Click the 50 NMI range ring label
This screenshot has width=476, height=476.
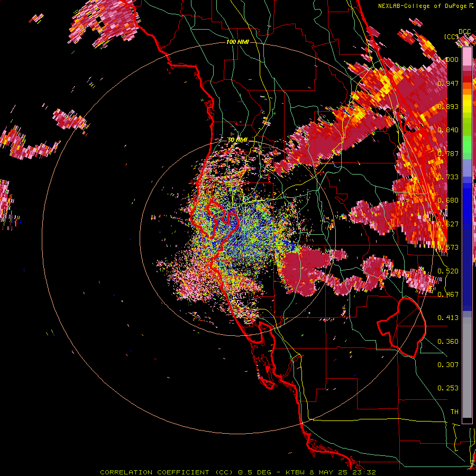click(x=237, y=140)
